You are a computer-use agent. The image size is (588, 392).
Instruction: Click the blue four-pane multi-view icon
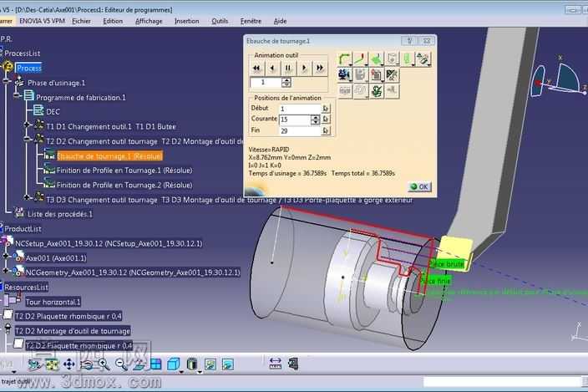click(155, 364)
